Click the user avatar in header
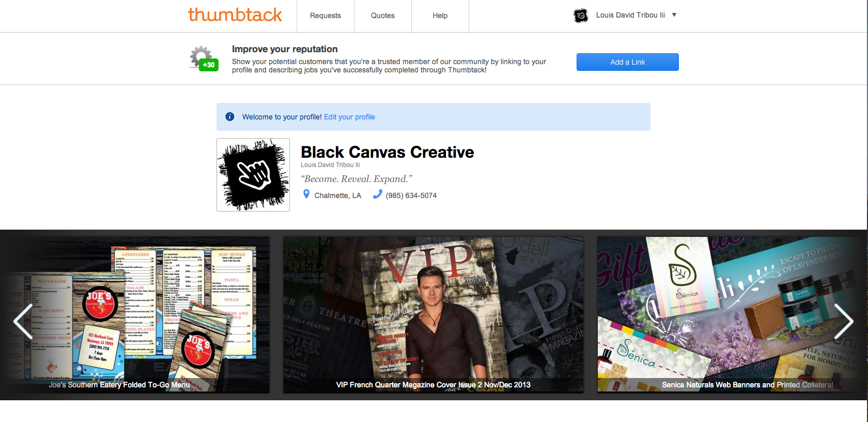 (581, 16)
